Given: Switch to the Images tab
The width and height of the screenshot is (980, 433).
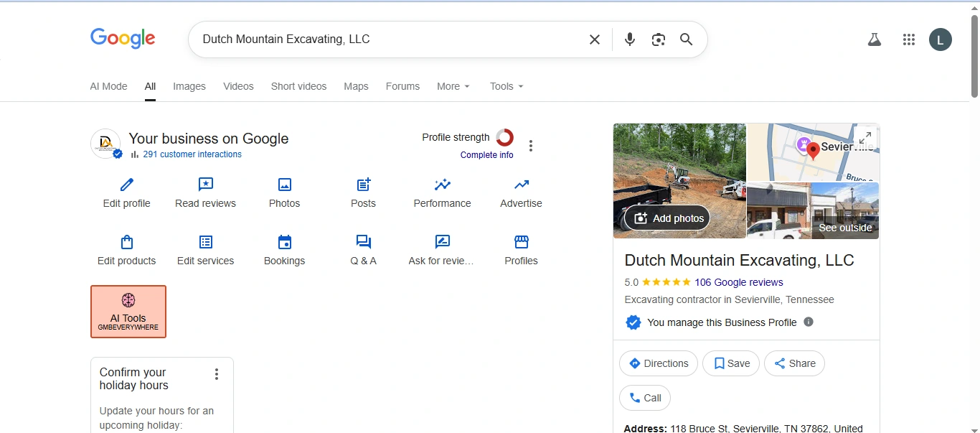Looking at the screenshot, I should (x=189, y=86).
